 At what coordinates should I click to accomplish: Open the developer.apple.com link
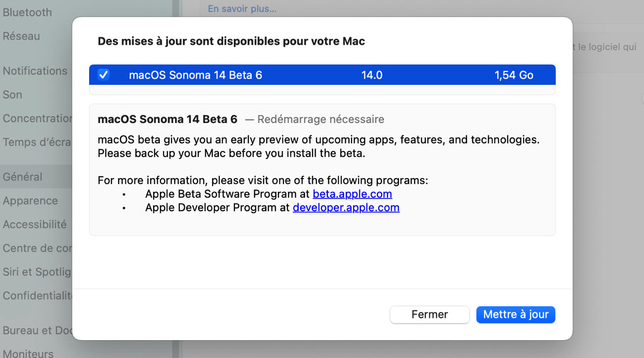click(x=346, y=207)
